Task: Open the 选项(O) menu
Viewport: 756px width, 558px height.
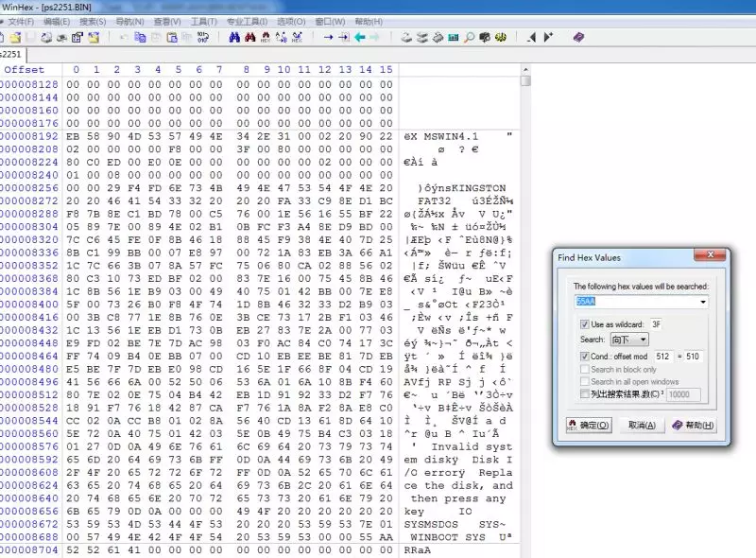Action: (291, 21)
